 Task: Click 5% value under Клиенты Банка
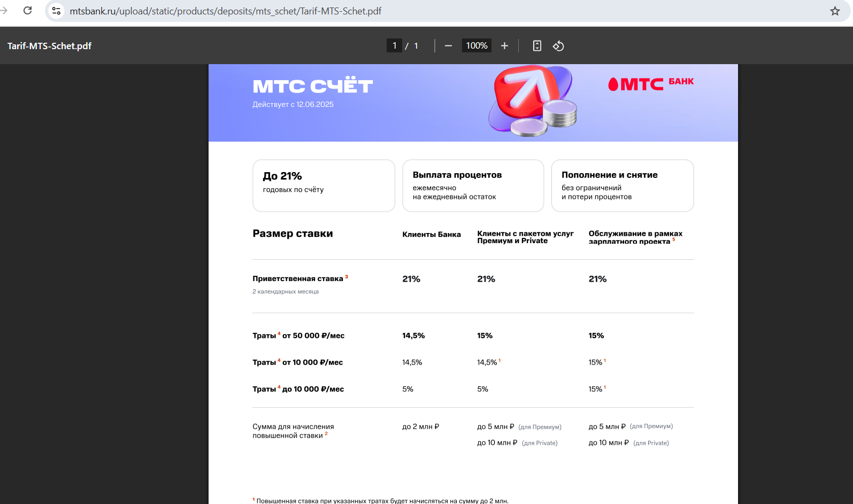(x=408, y=389)
